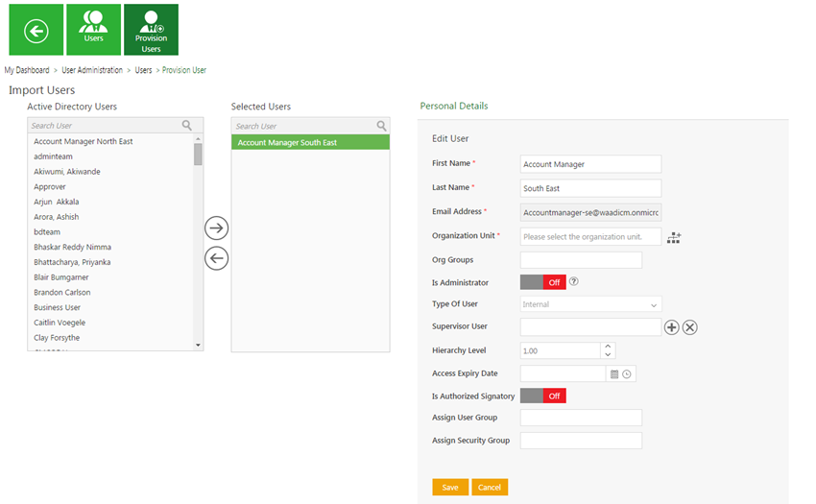Open the Users tile
Viewport: 816px width, 504px height.
tap(94, 30)
